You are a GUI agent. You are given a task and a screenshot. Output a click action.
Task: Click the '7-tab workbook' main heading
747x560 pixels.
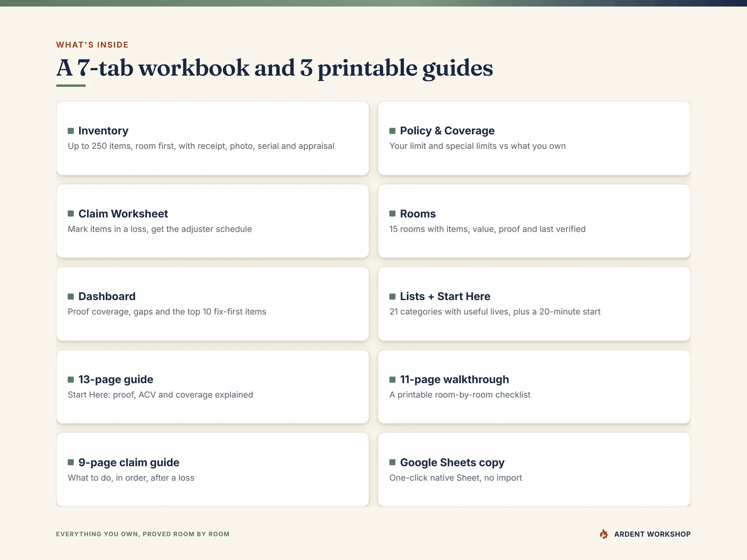(275, 68)
